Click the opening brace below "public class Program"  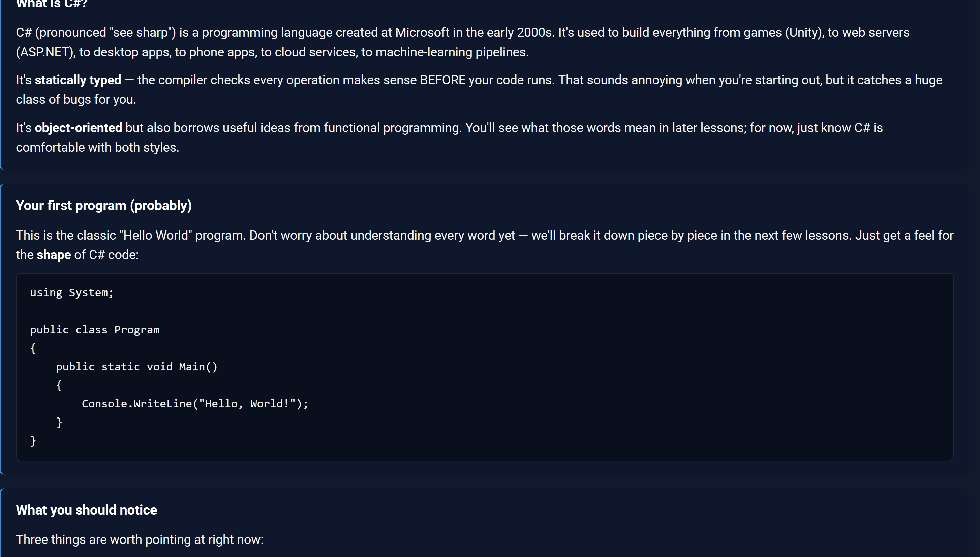click(x=33, y=348)
